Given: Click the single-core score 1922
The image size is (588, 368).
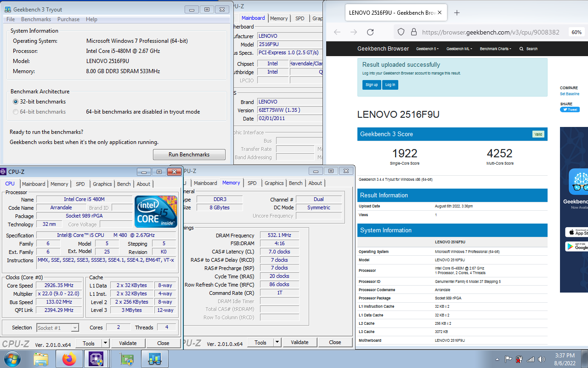Looking at the screenshot, I should (405, 153).
